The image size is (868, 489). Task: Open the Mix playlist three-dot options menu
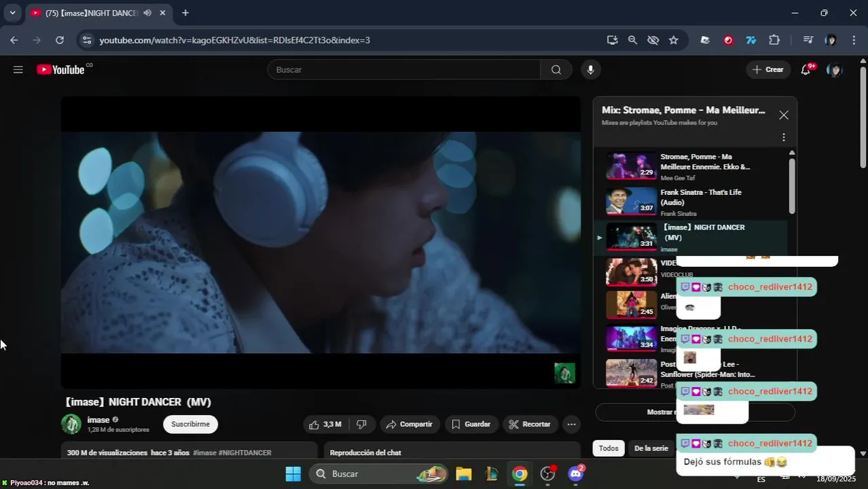coord(784,137)
